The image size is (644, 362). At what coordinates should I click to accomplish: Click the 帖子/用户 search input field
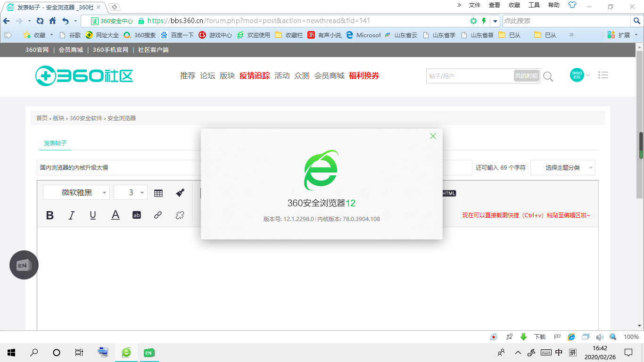[470, 76]
